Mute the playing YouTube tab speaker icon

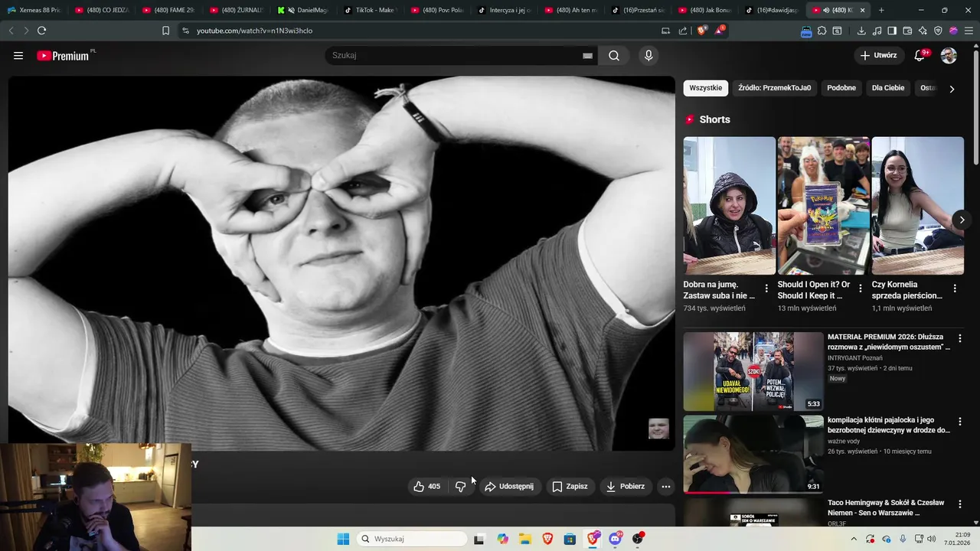coord(826,10)
